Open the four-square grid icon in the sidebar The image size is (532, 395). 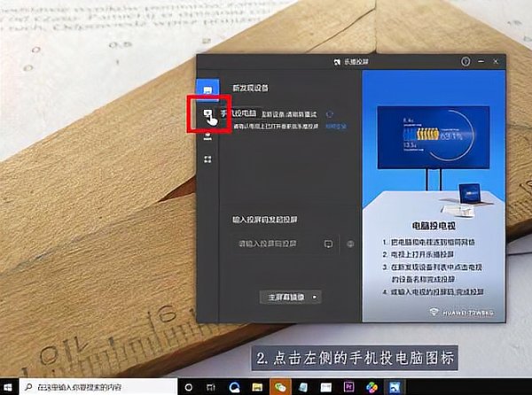click(207, 159)
